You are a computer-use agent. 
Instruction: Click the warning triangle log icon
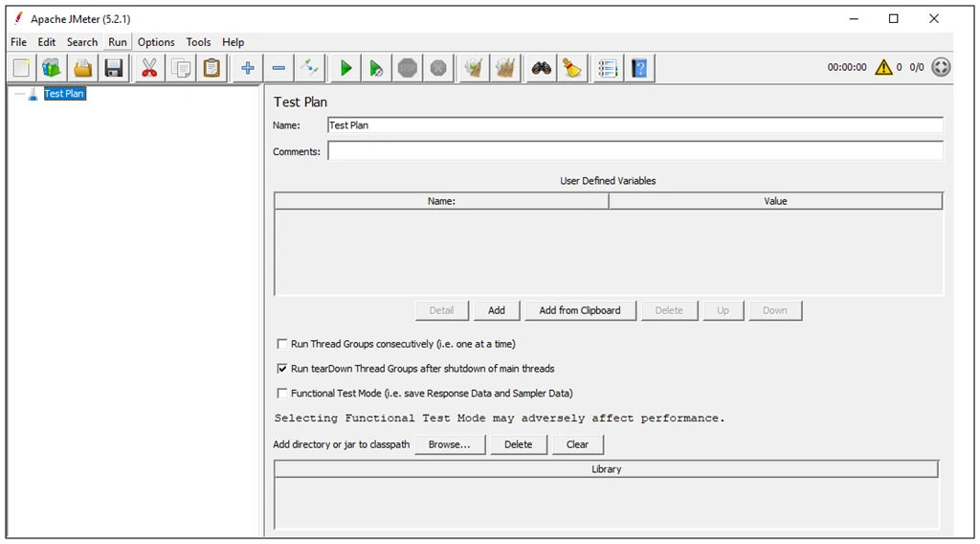tap(883, 67)
